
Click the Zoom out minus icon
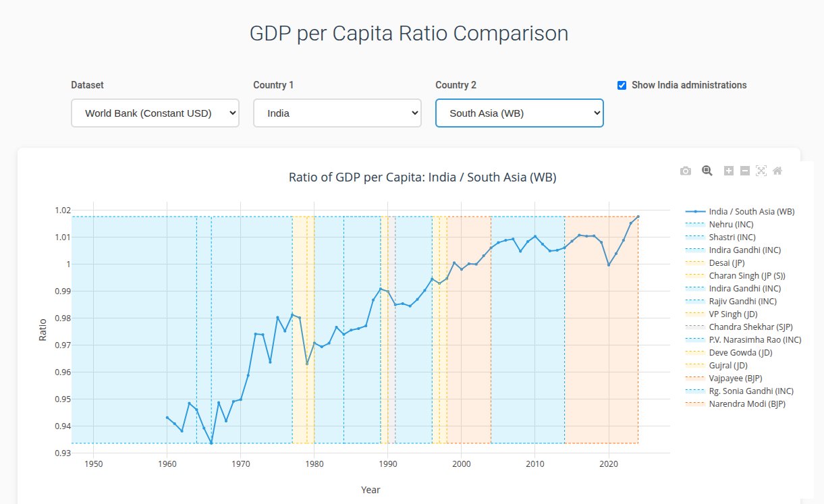745,171
